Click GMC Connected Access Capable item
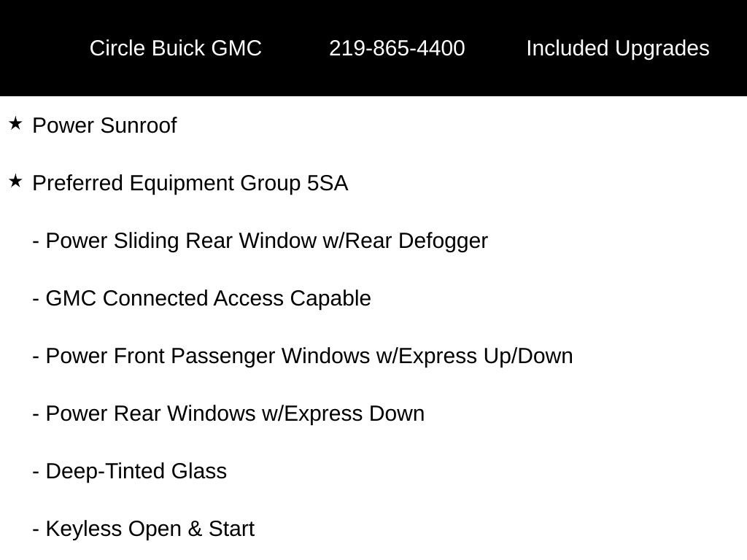Viewport: 747px width, 560px height. [208, 298]
